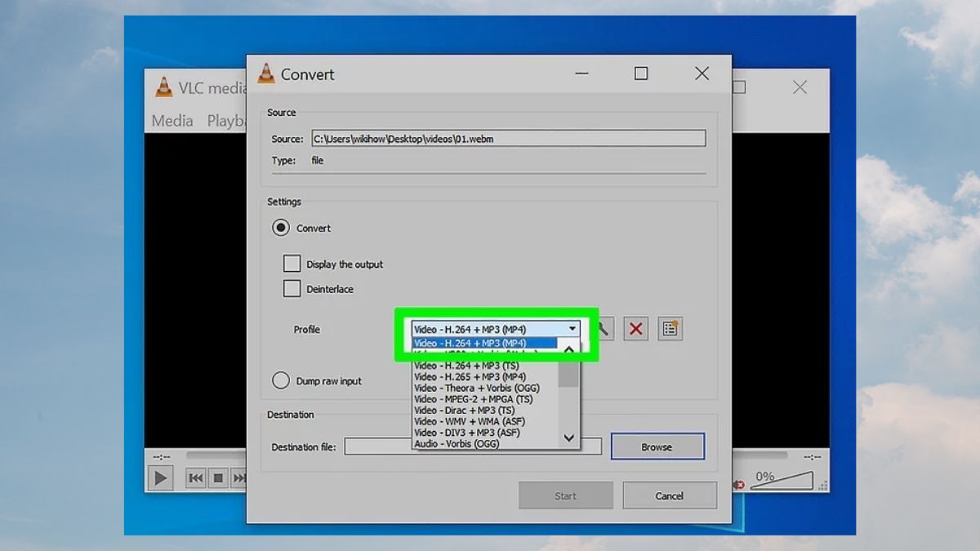Select the Dump raw input radio button
980x551 pixels.
[x=281, y=380]
